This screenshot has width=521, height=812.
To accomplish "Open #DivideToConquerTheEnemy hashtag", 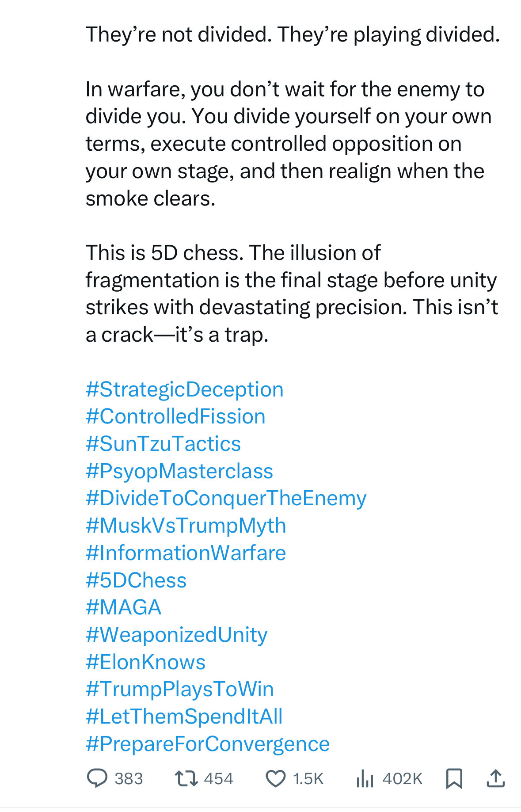I will point(226,499).
